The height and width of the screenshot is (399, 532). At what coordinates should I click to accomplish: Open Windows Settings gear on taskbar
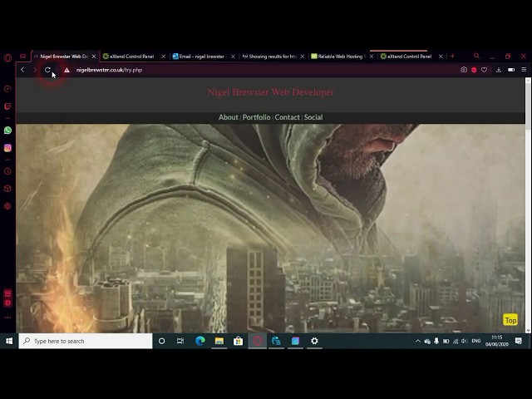314,341
